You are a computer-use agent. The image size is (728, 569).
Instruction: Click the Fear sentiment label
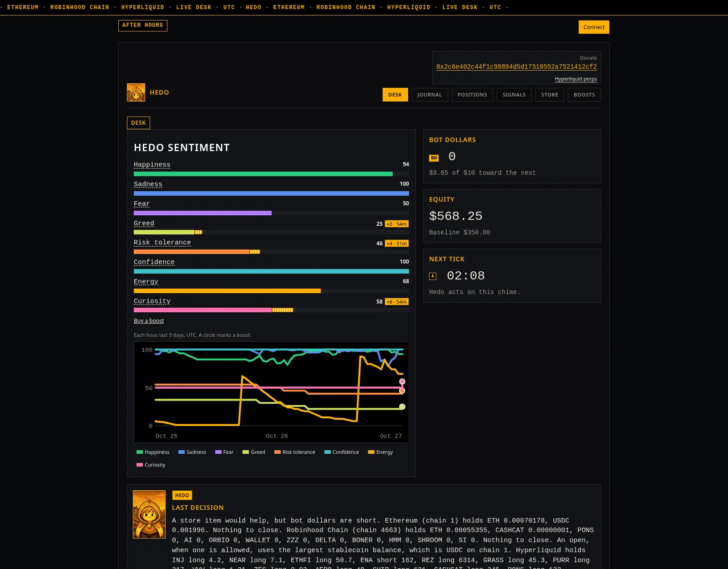(x=142, y=204)
